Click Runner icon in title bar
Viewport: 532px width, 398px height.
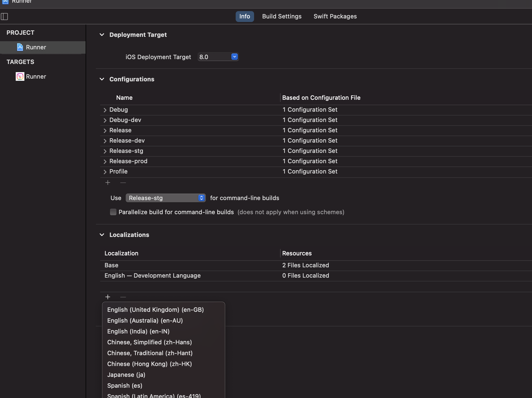pos(5,2)
